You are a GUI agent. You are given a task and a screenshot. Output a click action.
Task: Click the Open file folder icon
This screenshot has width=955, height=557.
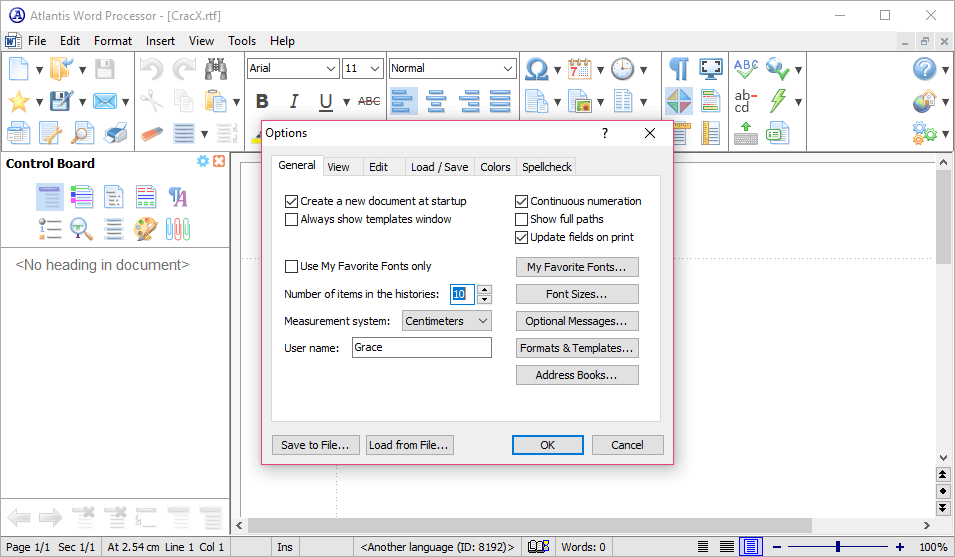pos(61,69)
